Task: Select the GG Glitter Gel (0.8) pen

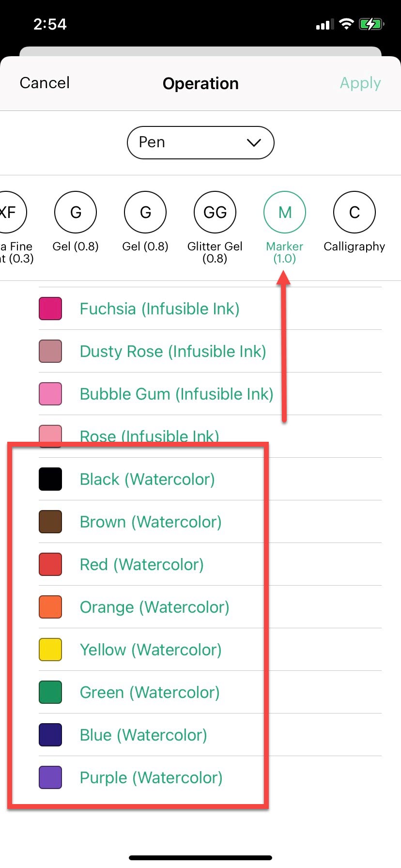Action: coord(215,212)
